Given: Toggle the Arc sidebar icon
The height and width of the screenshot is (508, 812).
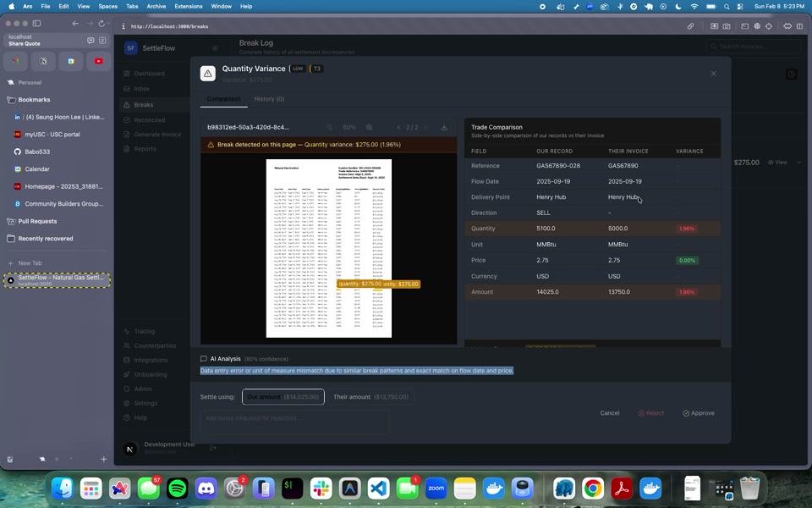Looking at the screenshot, I should [36, 24].
